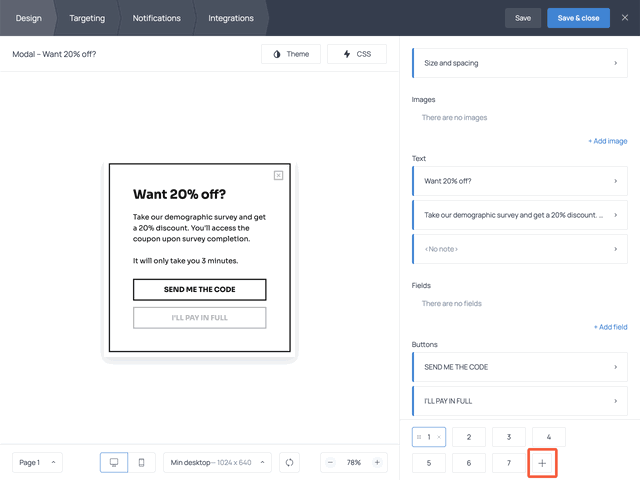This screenshot has height=480, width=640.
Task: Open the Theme settings button
Action: [291, 54]
